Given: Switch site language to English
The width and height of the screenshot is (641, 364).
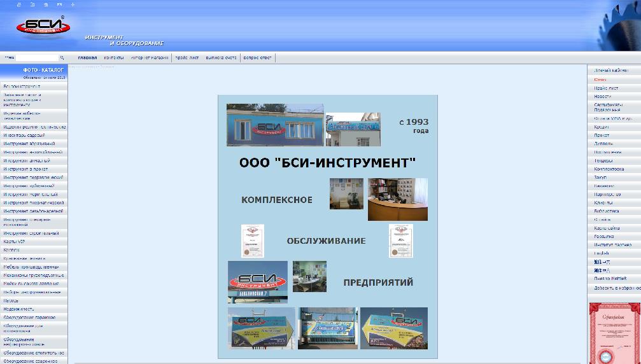Looking at the screenshot, I should point(602,254).
